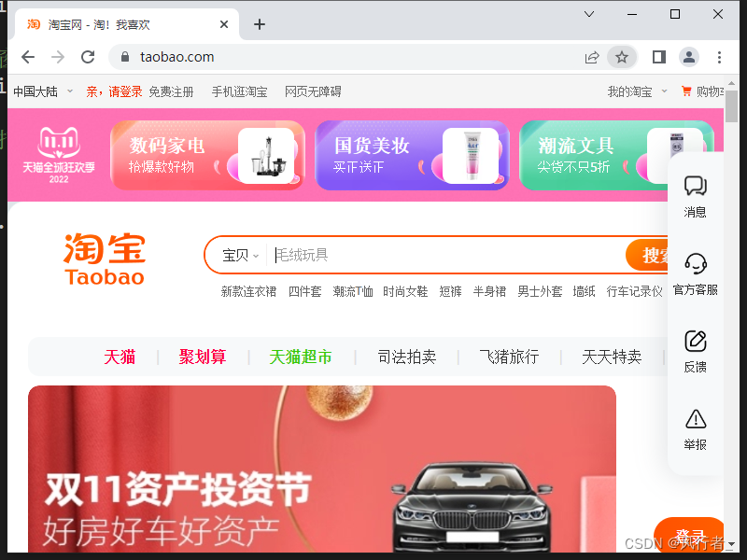Screen dimensions: 747x560
Task: Select 墙纸 hot search keyword
Action: [x=585, y=291]
